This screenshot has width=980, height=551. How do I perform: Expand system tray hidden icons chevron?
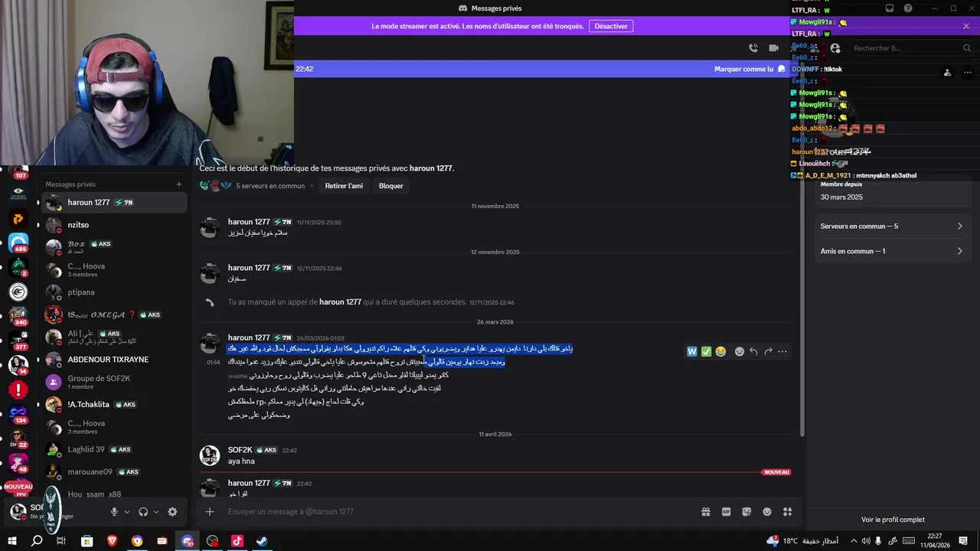tap(853, 541)
